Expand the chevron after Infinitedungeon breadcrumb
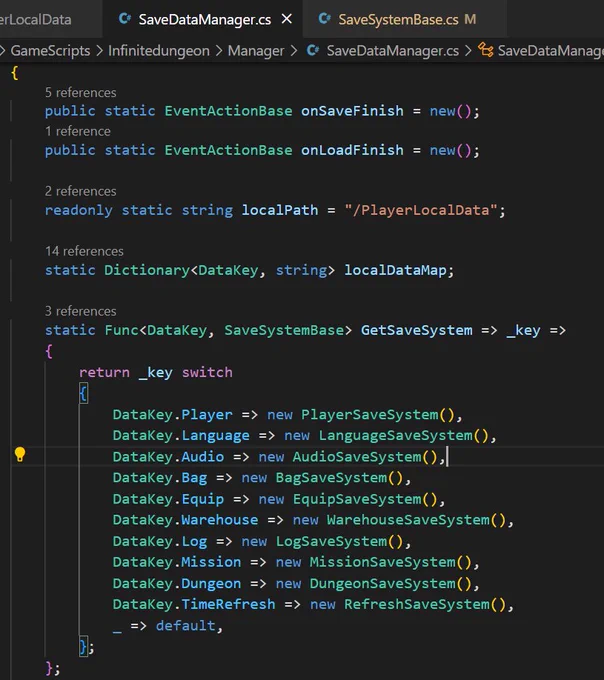The image size is (604, 680). click(219, 51)
